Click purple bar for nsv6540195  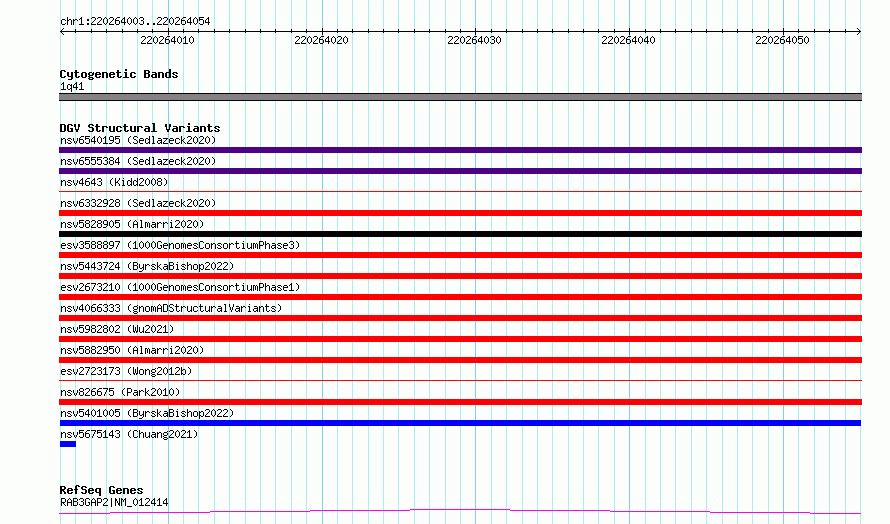point(460,150)
